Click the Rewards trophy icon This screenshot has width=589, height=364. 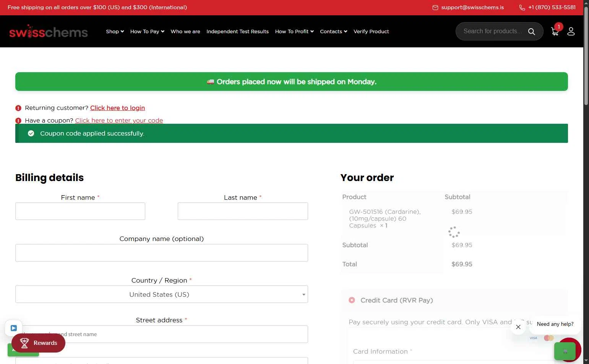(x=24, y=343)
